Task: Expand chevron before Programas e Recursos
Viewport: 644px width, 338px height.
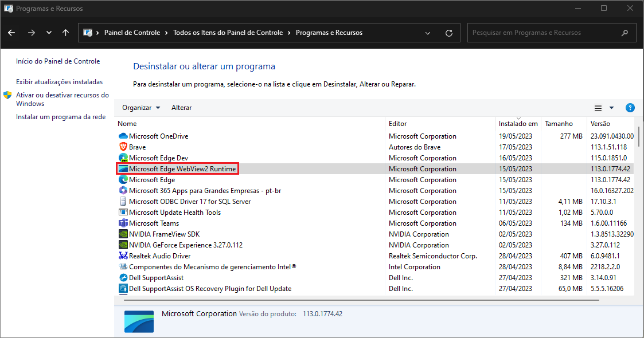Action: (289, 33)
